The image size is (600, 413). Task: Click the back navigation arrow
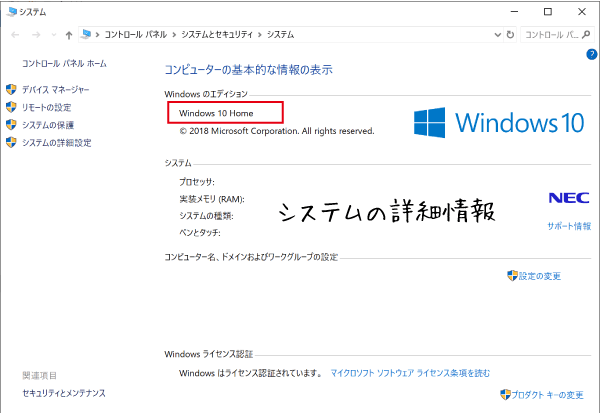click(15, 35)
